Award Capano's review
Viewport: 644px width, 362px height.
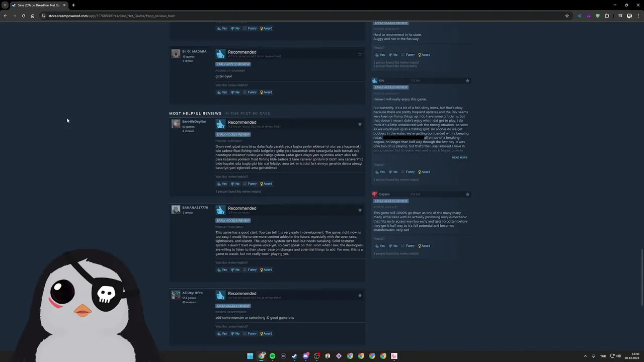coord(424,246)
